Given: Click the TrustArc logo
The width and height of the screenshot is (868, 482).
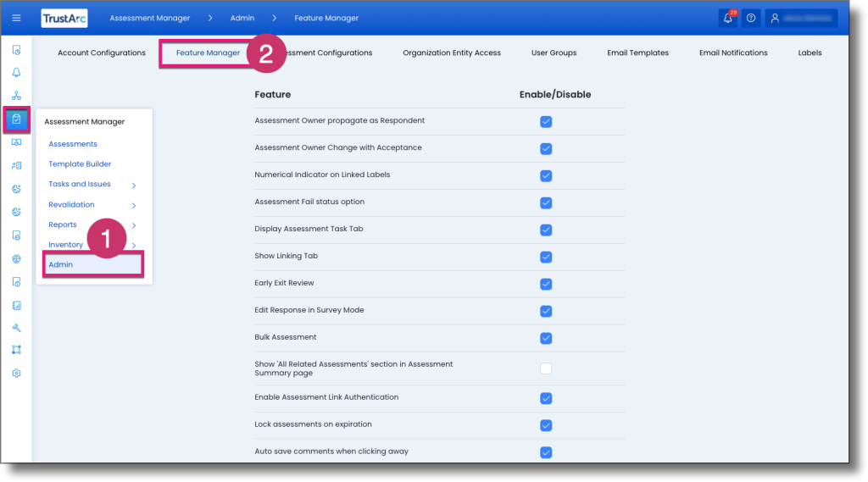Looking at the screenshot, I should pos(64,19).
